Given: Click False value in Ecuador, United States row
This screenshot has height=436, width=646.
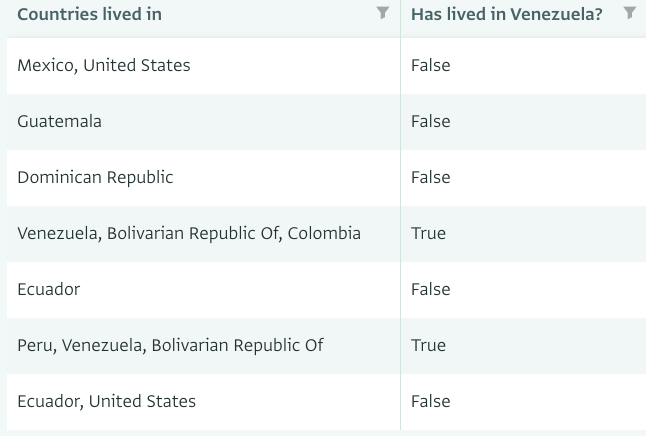Looking at the screenshot, I should point(431,402).
